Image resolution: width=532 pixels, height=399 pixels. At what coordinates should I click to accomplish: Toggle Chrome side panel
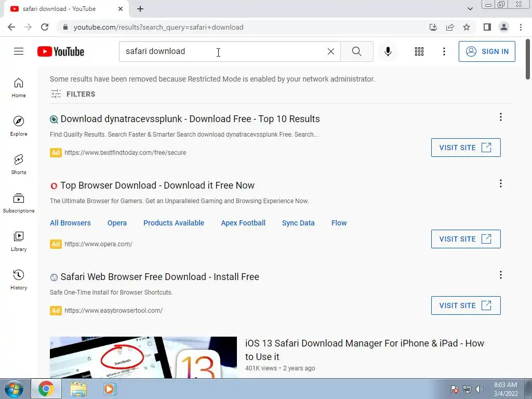tap(487, 27)
